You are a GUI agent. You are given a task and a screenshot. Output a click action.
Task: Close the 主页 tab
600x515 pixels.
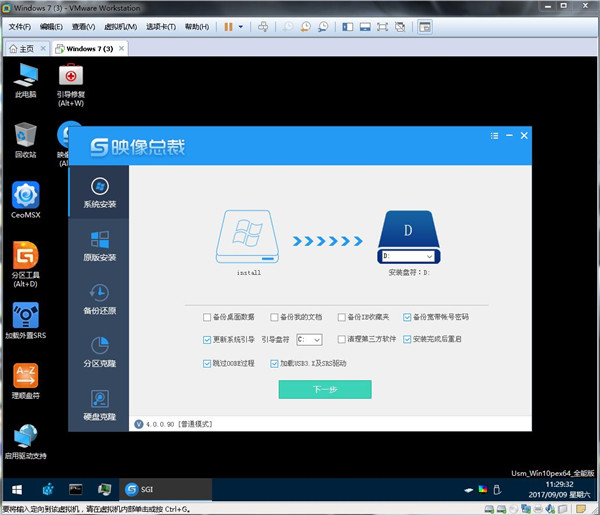[43, 49]
